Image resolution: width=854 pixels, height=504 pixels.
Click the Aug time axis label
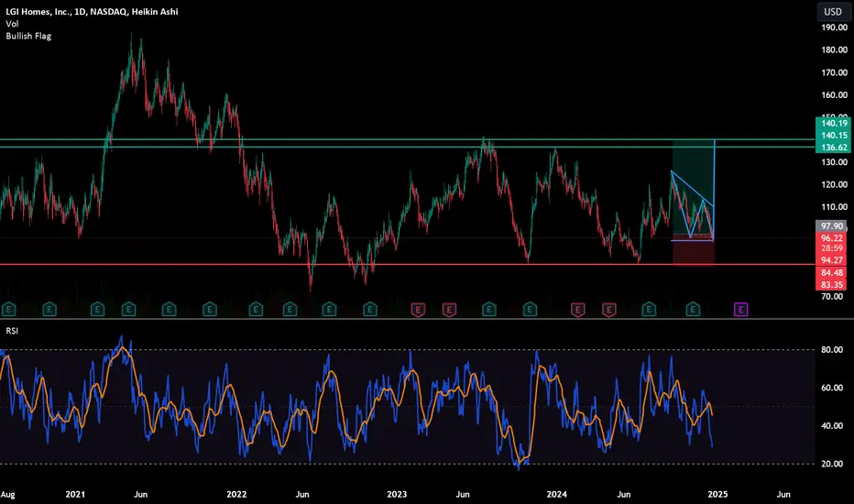click(x=7, y=495)
